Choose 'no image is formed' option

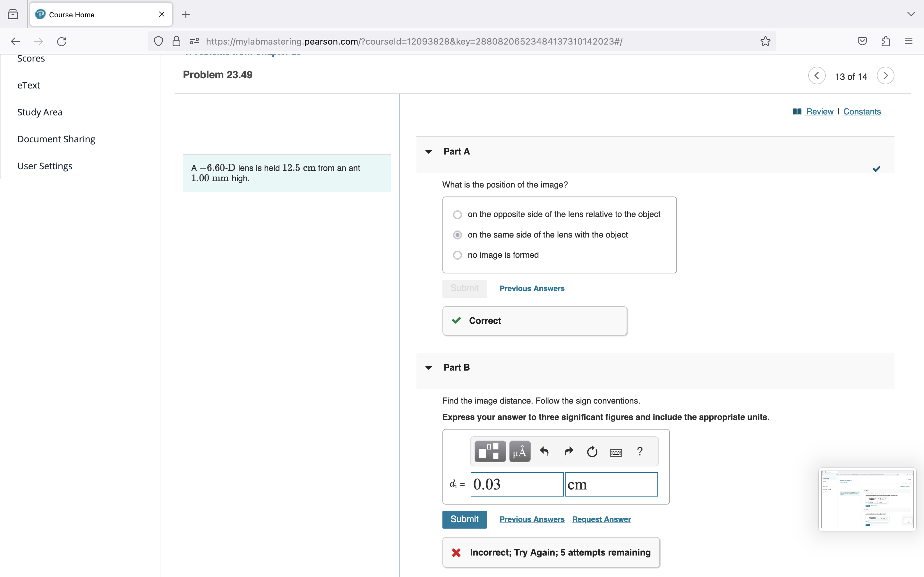[457, 255]
